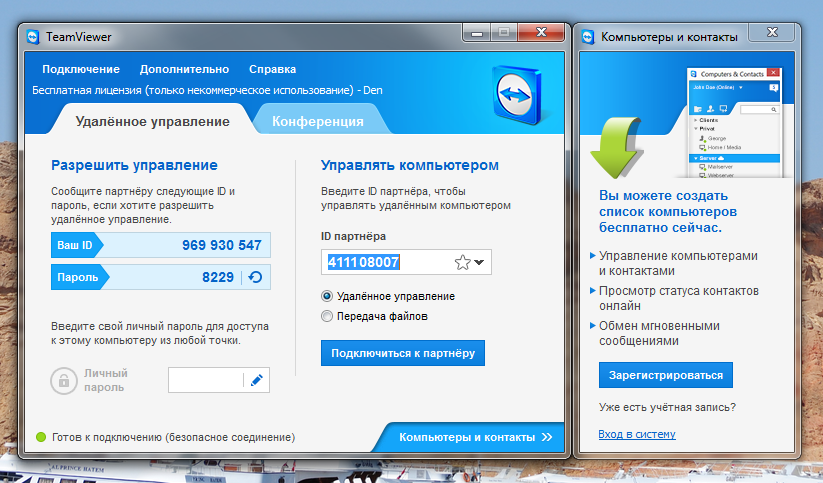Click the Зарегистрироваться button
This screenshot has width=823, height=483.
(x=666, y=375)
